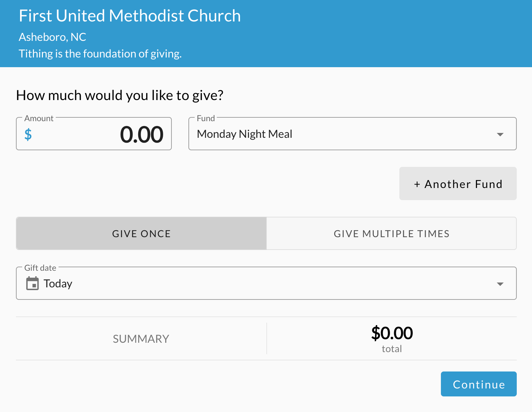
Task: Open the Gift date dropdown arrow
Action: click(500, 284)
